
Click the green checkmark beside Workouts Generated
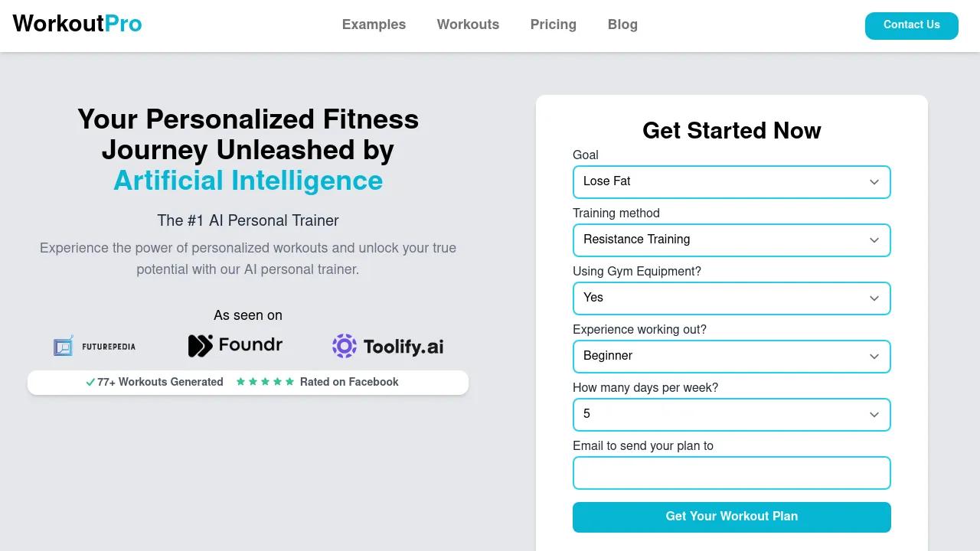pos(90,382)
